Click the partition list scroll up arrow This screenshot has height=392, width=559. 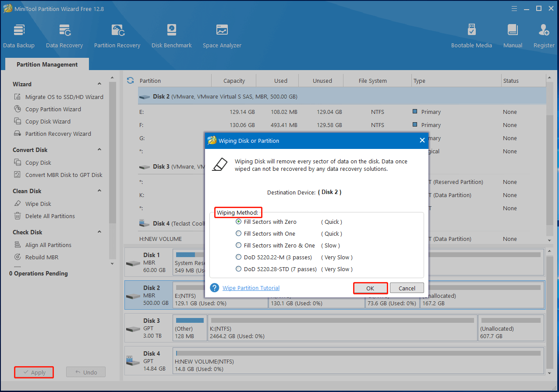pos(550,78)
